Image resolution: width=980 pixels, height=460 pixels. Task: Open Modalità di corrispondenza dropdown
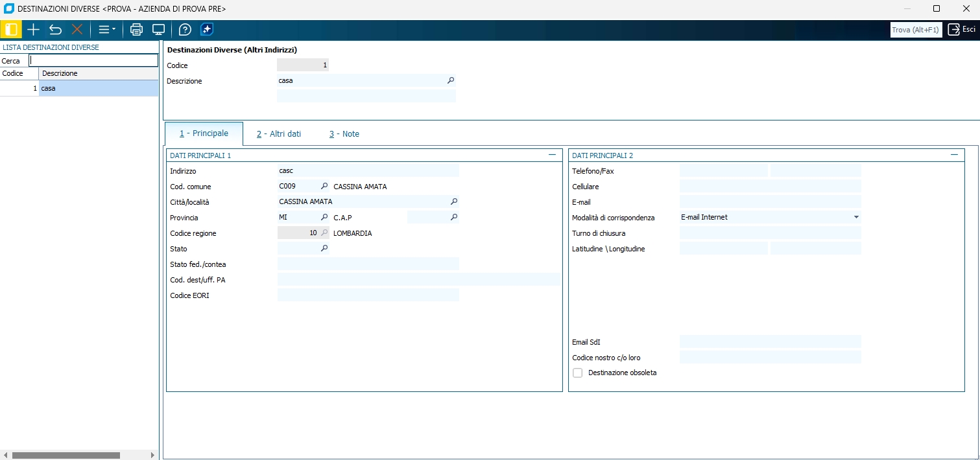[855, 217]
